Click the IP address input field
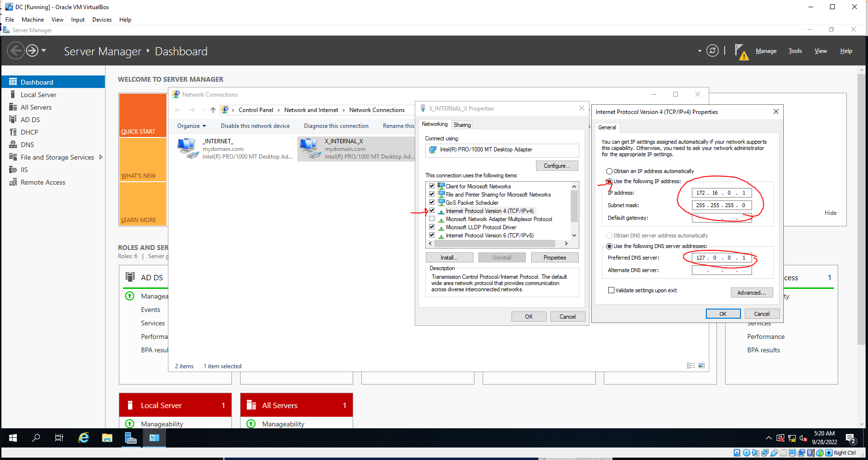Viewport: 868px width, 460px height. pyautogui.click(x=722, y=193)
